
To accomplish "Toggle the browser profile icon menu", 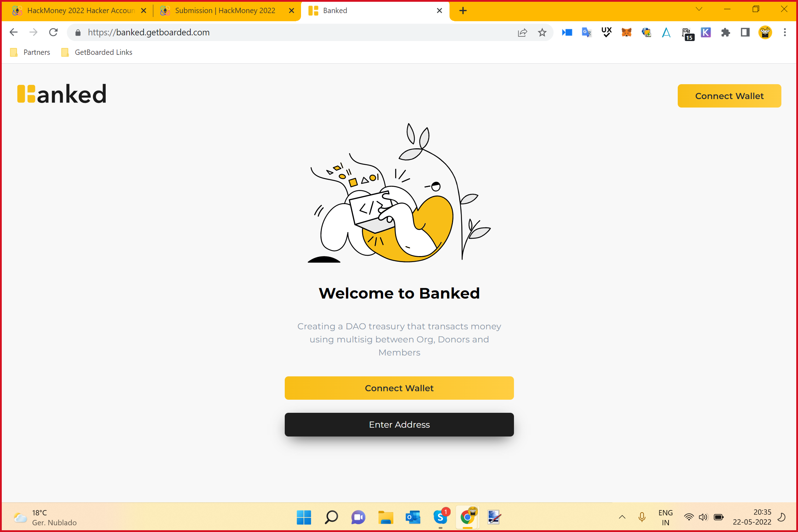I will [x=765, y=33].
